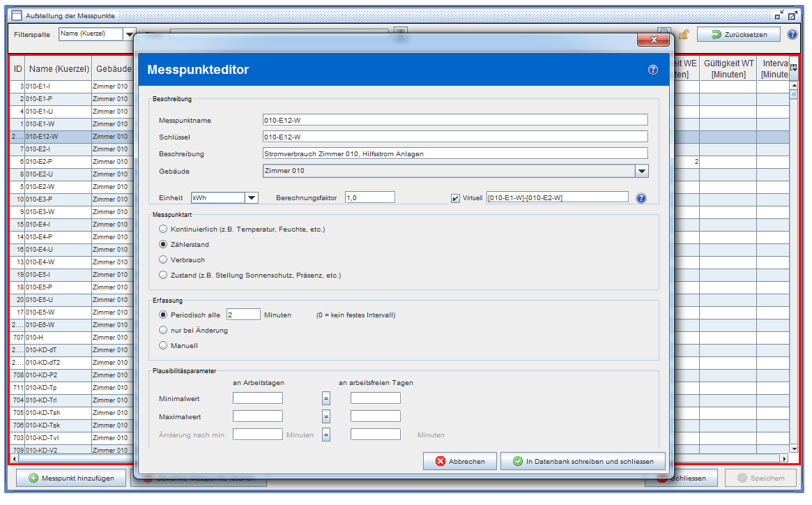This screenshot has height=505, width=812.
Task: Click the help icon beside the Virtuell formula
Action: coord(641,198)
